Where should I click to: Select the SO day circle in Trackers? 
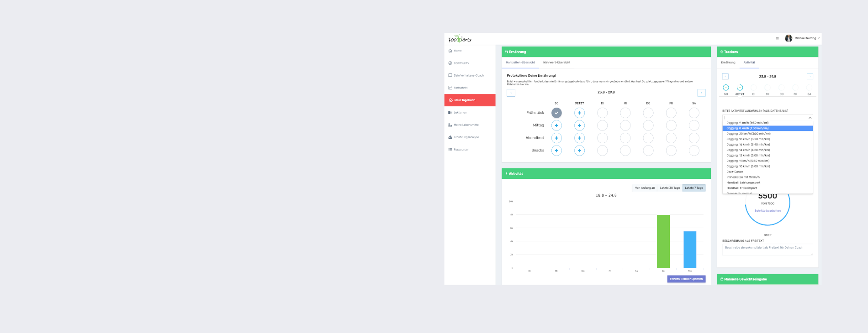point(726,88)
